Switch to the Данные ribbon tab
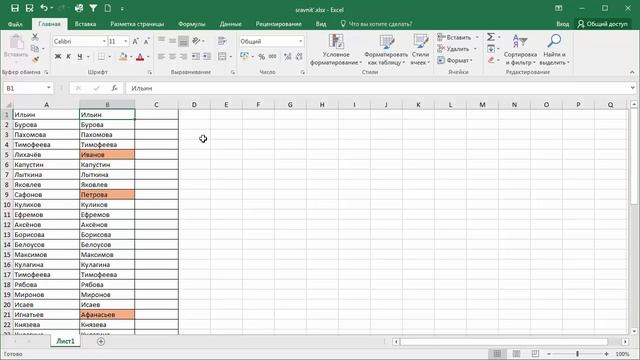 pyautogui.click(x=231, y=24)
